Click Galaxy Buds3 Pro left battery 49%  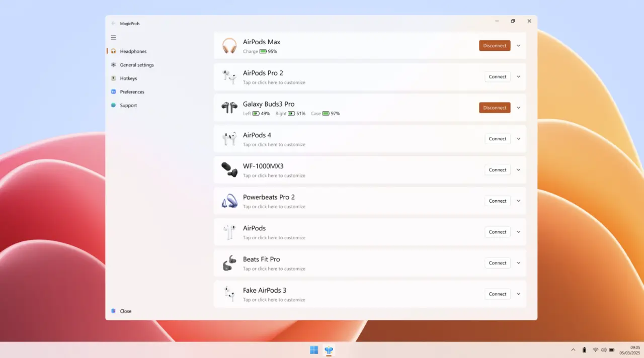click(257, 114)
